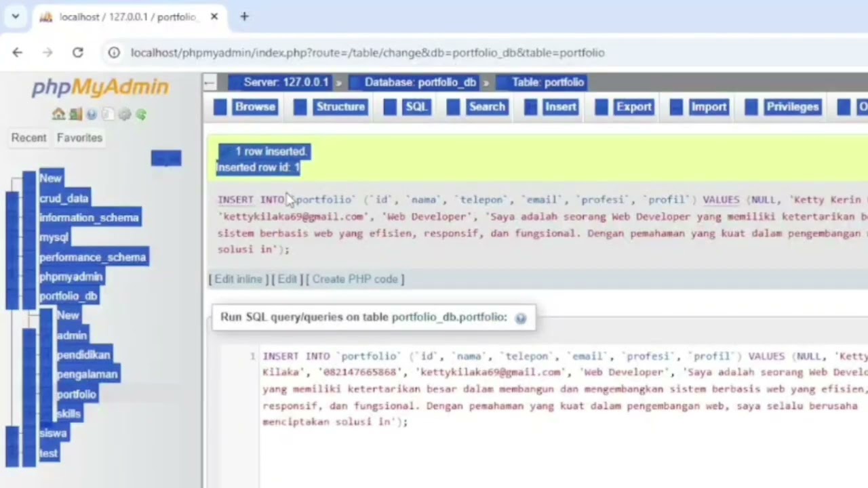Open the Privileges tab
This screenshot has width=868, height=488.
click(783, 106)
